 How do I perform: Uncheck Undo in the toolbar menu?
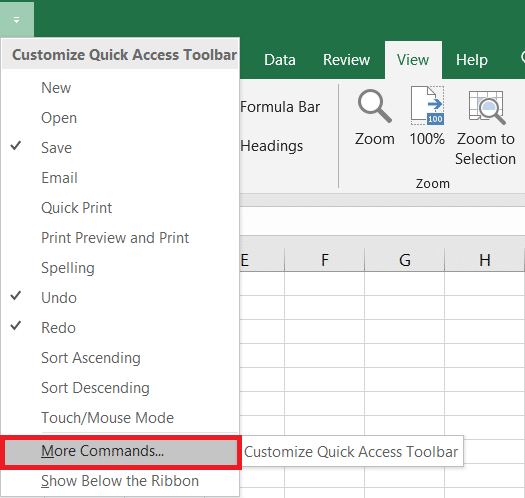point(120,297)
